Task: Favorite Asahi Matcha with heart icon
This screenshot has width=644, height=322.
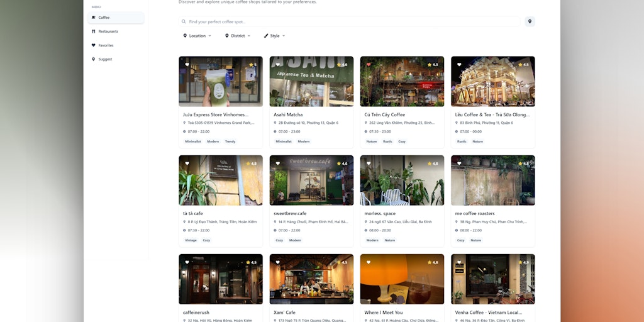Action: tap(277, 65)
